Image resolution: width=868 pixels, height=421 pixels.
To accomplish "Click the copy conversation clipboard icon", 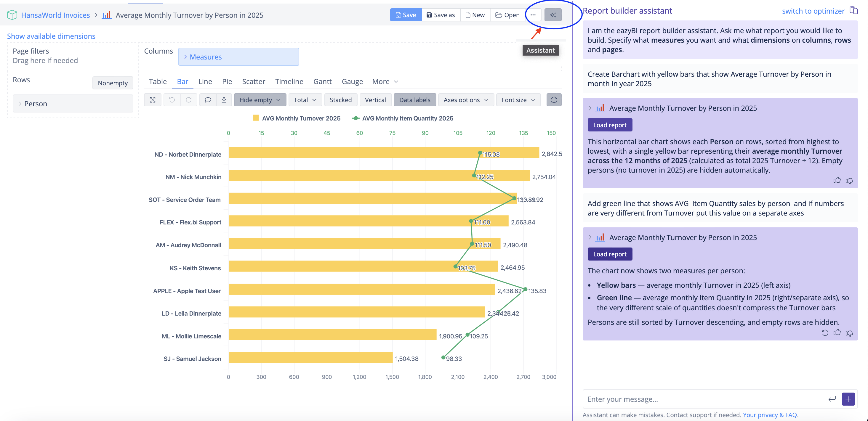I will [853, 10].
